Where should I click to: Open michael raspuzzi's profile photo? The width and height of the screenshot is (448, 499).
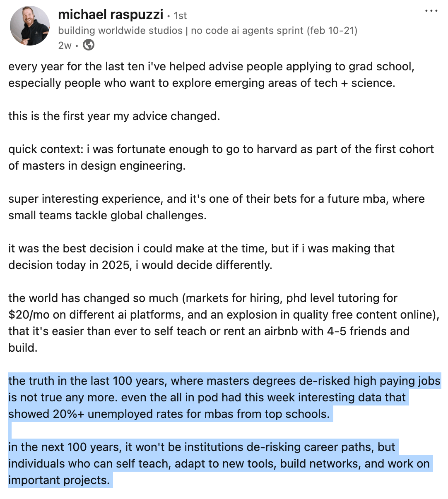click(x=30, y=26)
